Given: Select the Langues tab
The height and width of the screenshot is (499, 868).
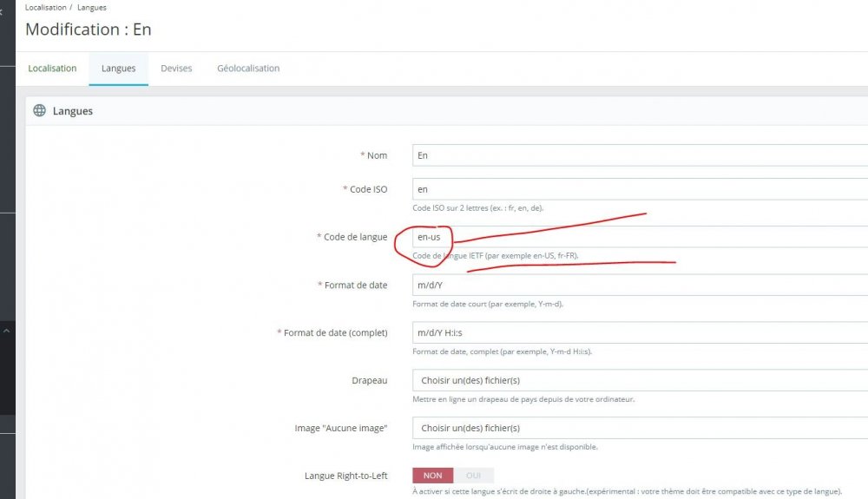Looking at the screenshot, I should click(118, 69).
